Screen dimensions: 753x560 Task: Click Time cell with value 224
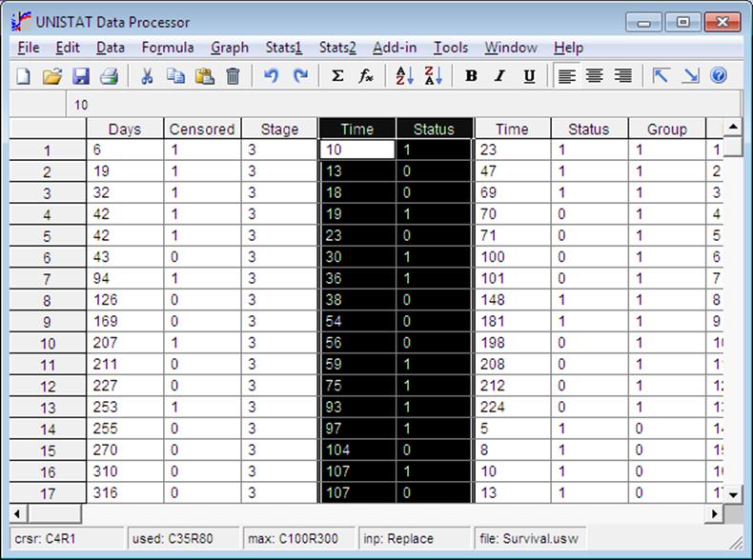[513, 407]
